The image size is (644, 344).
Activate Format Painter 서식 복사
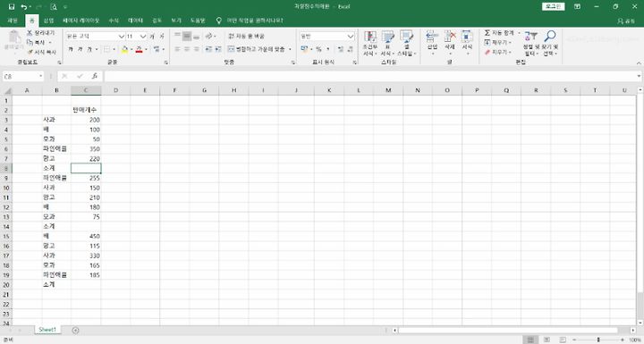pos(42,52)
